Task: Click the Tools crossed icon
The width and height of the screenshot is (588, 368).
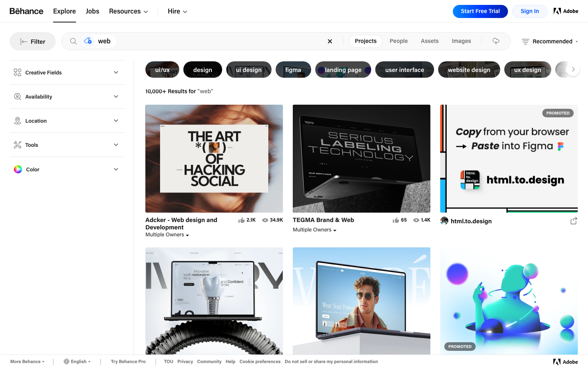Action: [18, 145]
